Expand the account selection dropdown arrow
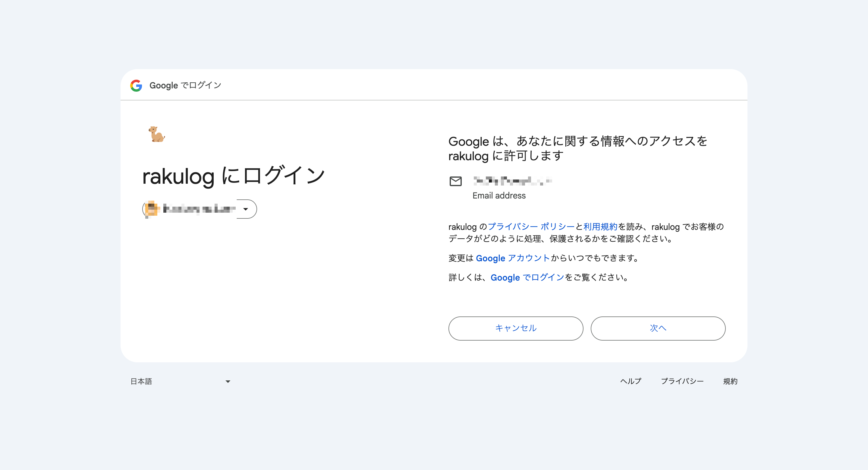 click(x=246, y=209)
